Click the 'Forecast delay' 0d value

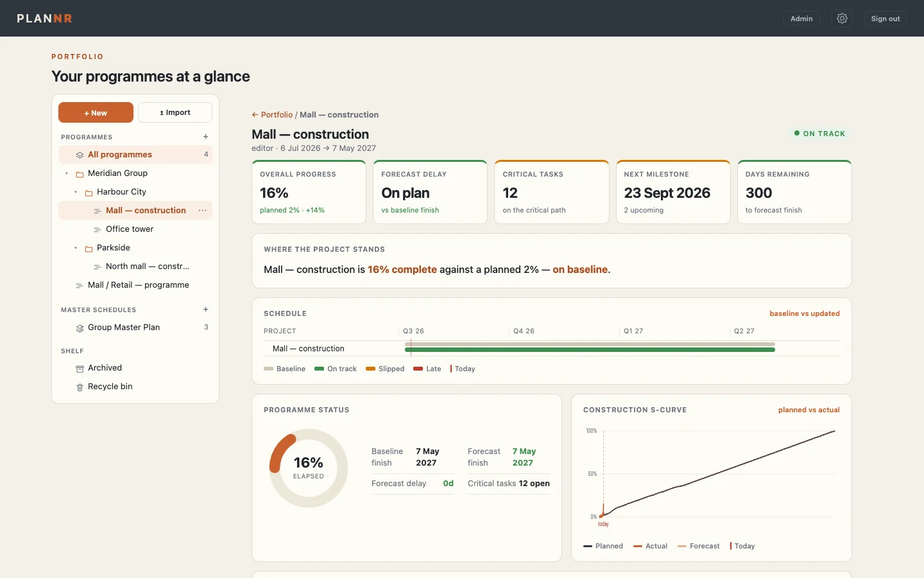[449, 484]
